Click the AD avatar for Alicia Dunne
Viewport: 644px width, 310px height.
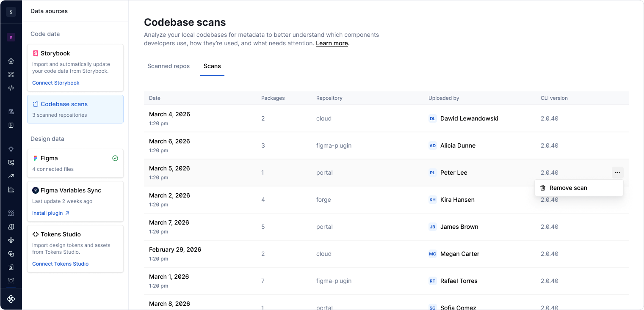click(433, 145)
